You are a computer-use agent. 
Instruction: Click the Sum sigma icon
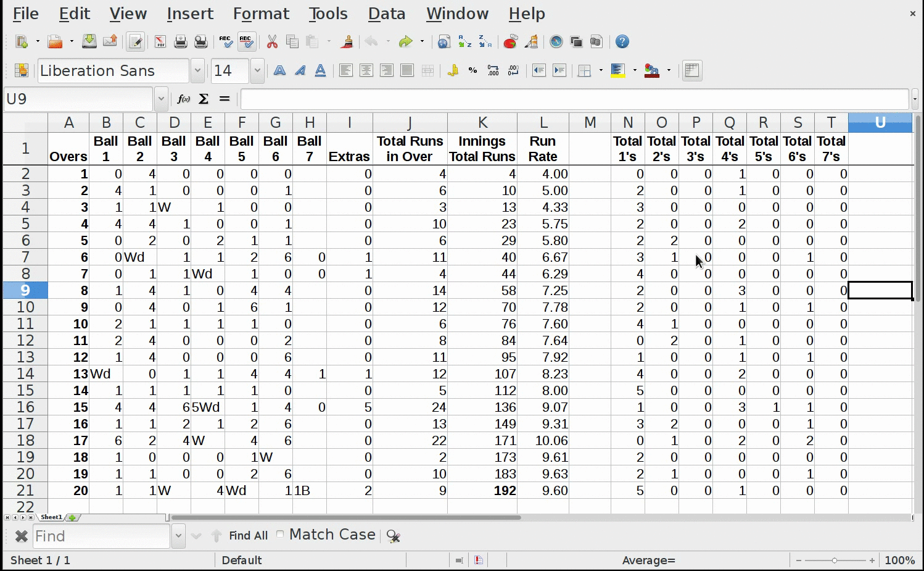click(204, 99)
